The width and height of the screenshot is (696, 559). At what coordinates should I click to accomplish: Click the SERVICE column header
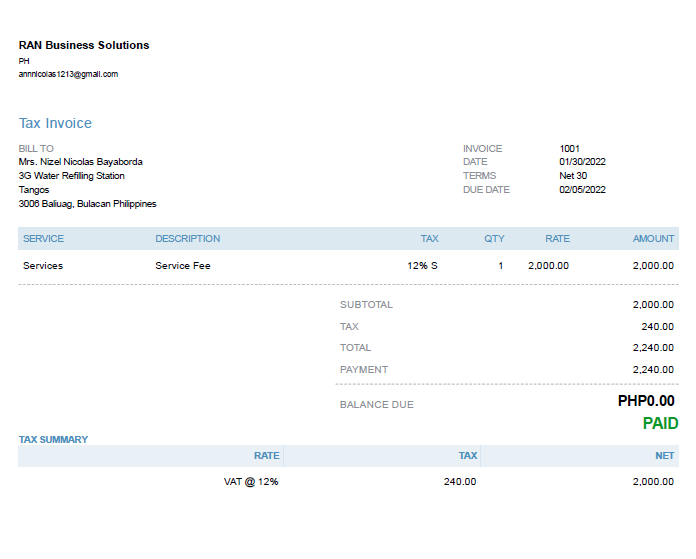pyautogui.click(x=44, y=239)
